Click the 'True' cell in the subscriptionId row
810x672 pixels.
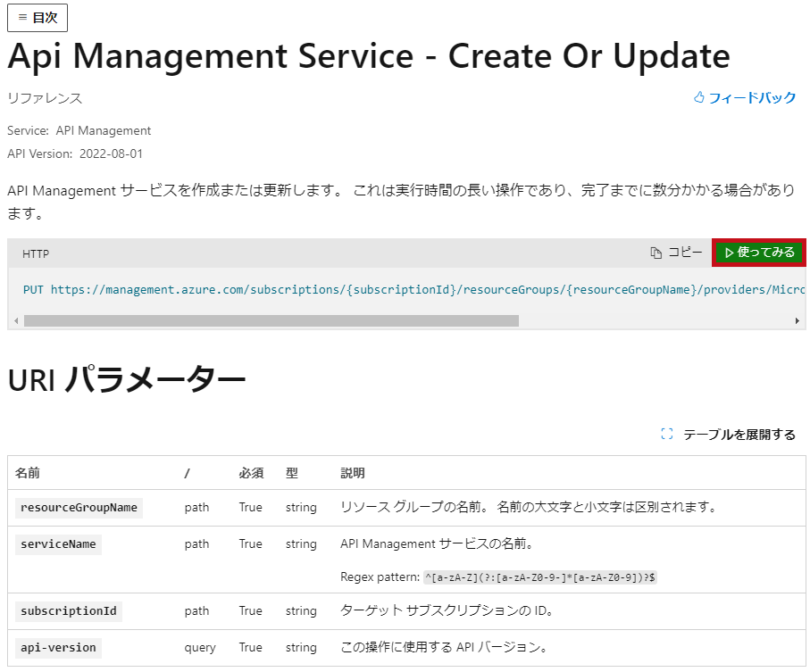(251, 611)
